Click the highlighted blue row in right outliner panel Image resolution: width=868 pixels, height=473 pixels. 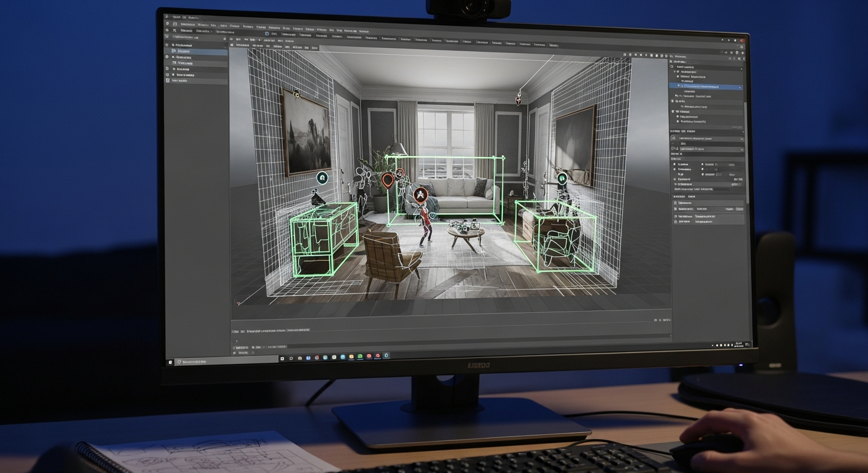coord(706,87)
